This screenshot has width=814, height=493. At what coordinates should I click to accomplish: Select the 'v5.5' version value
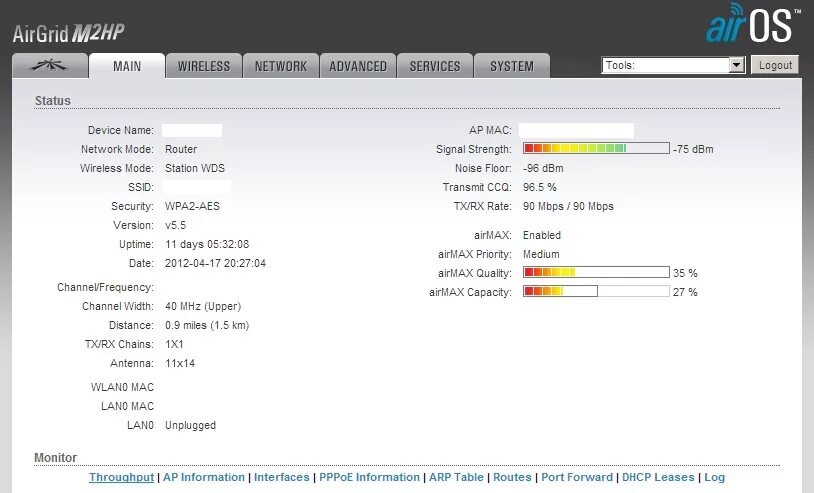(x=175, y=225)
